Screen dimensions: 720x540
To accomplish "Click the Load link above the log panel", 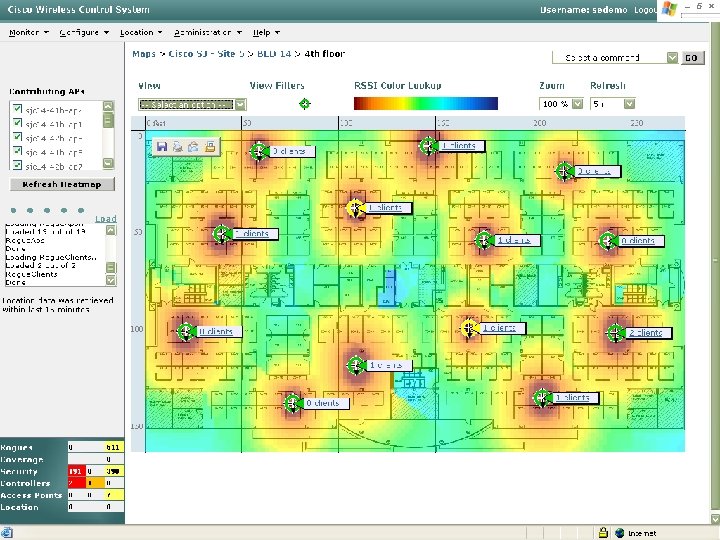I will (x=105, y=218).
